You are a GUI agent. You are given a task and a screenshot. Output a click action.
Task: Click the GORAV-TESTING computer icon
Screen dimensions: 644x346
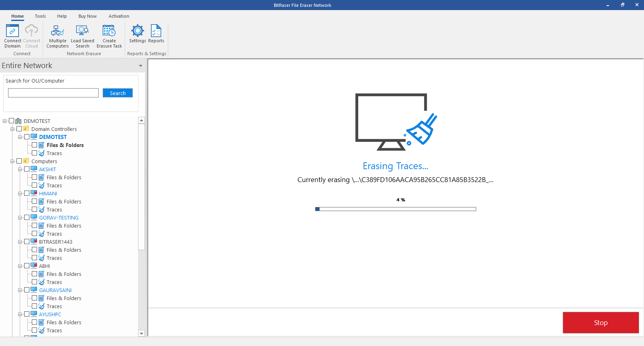[x=34, y=218]
